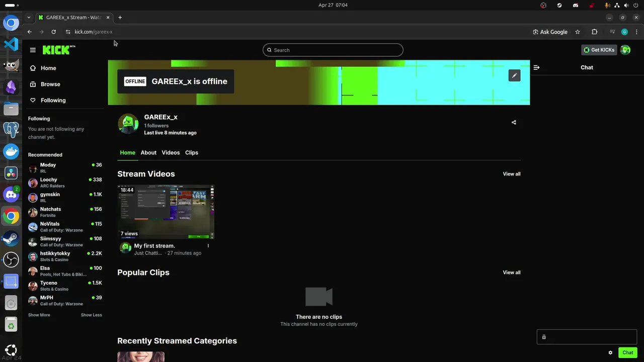This screenshot has height=362, width=644.
Task: Edit the channel banner with pencil icon
Action: (514, 75)
